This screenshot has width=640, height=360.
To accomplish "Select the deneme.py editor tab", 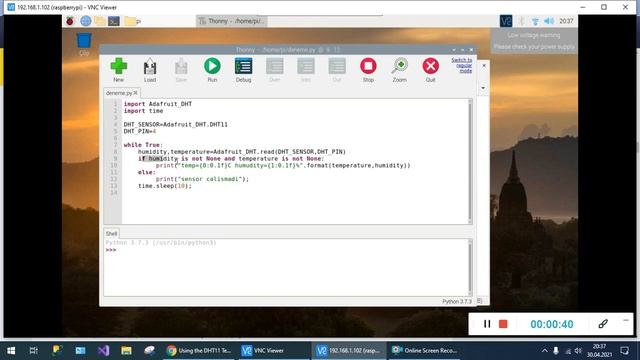I will point(119,93).
